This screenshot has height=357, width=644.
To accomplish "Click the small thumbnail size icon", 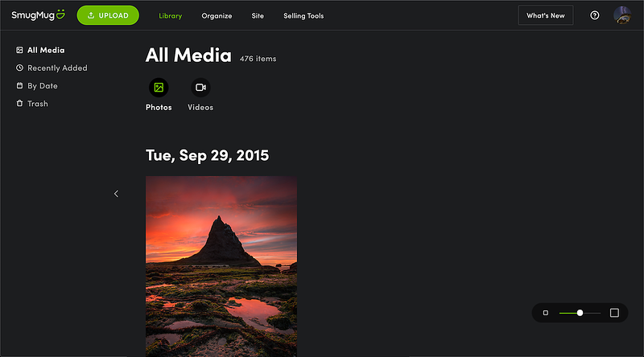I will [x=546, y=313].
